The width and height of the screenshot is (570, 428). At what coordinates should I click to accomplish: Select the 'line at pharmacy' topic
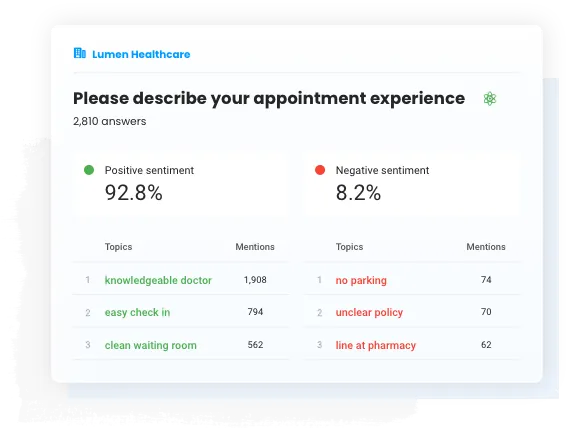coord(376,345)
